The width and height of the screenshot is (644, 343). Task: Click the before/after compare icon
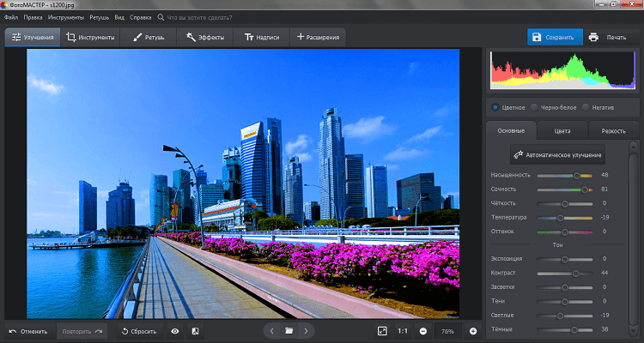(195, 330)
